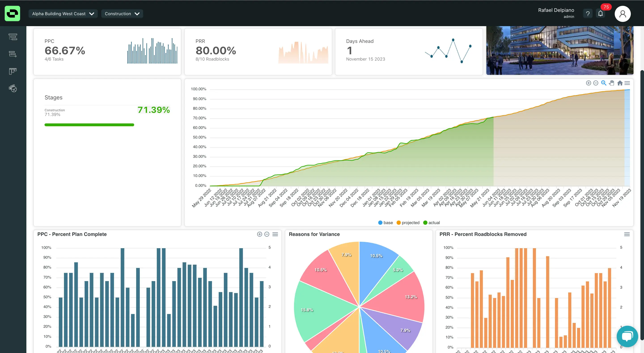The image size is (644, 353).
Task: Activate panning mode on the progress chart
Action: 612,83
